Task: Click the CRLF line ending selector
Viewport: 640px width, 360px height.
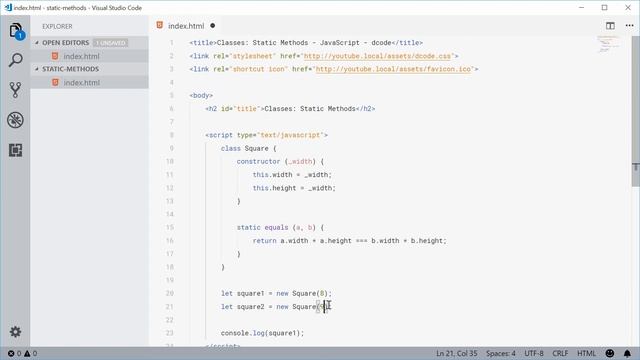Action: pos(560,353)
